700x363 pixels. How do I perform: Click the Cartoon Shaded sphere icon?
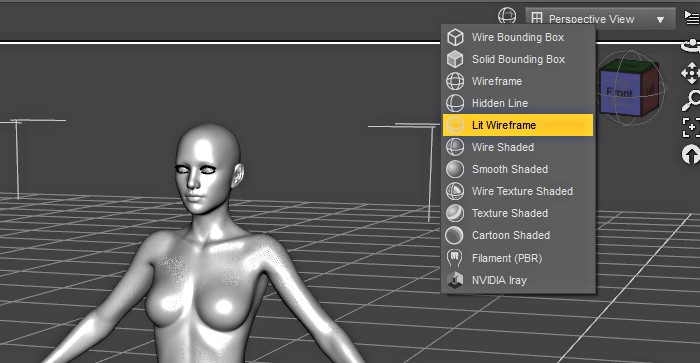coord(455,235)
